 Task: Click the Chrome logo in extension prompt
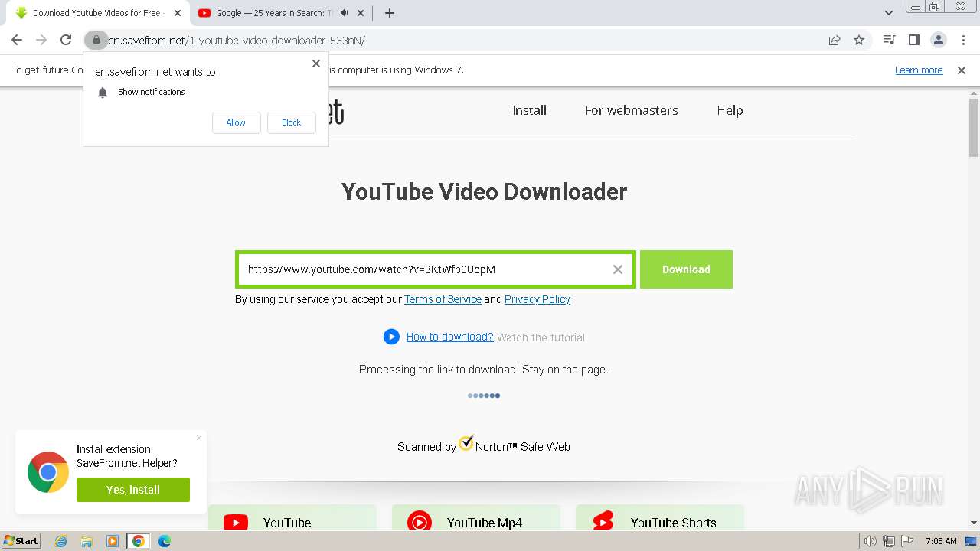pyautogui.click(x=48, y=472)
